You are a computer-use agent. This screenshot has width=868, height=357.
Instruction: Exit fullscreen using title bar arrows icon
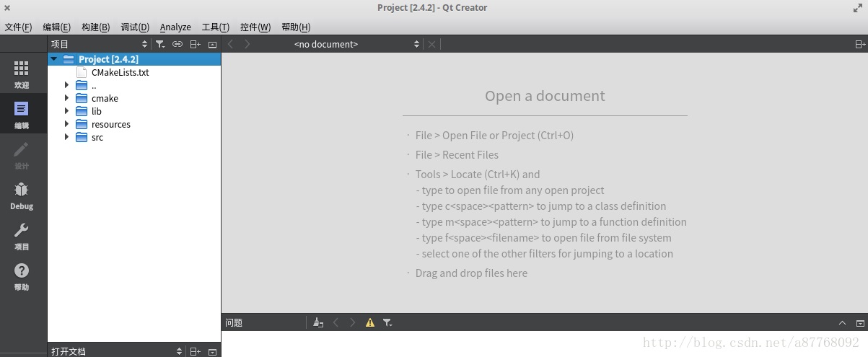tap(857, 8)
